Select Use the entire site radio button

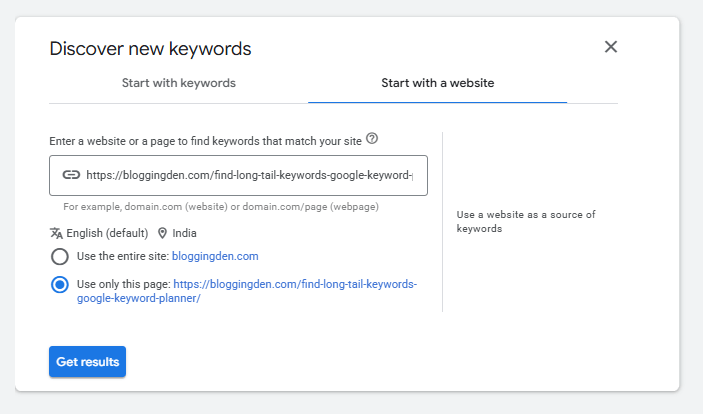(x=60, y=257)
